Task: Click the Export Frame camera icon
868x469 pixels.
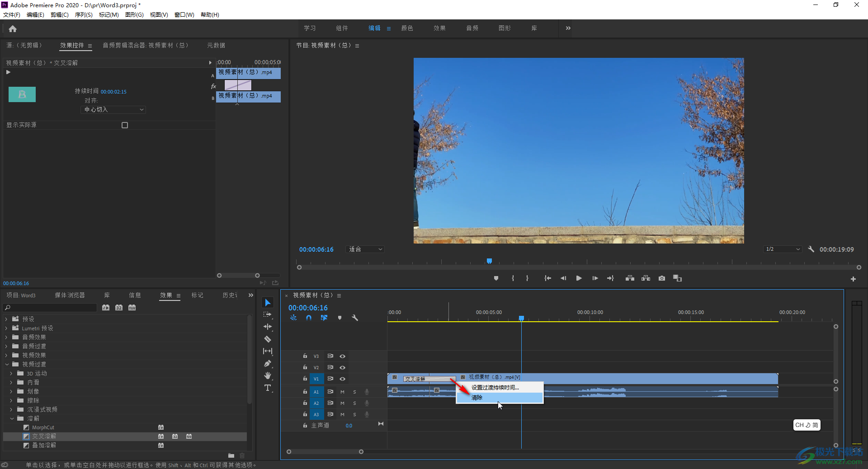Action: coord(662,278)
